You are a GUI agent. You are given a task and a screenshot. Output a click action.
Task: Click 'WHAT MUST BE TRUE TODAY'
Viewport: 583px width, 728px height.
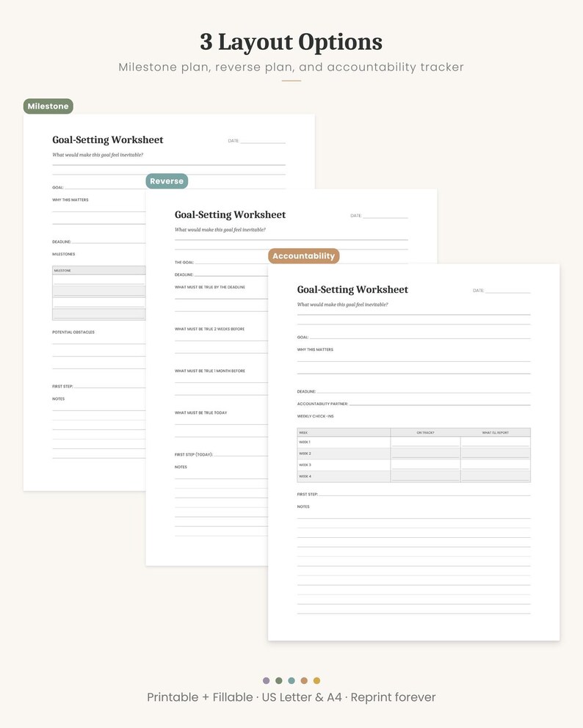coord(200,412)
